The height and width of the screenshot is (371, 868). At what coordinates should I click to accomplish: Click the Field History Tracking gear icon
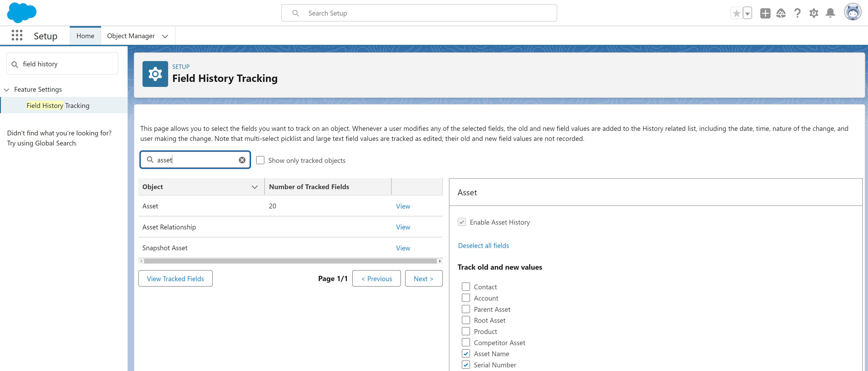(155, 74)
